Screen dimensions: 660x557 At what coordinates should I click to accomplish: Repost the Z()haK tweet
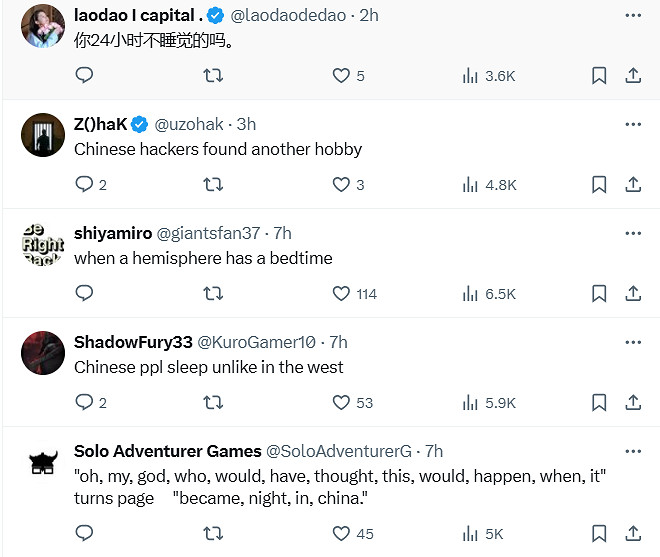coord(213,184)
